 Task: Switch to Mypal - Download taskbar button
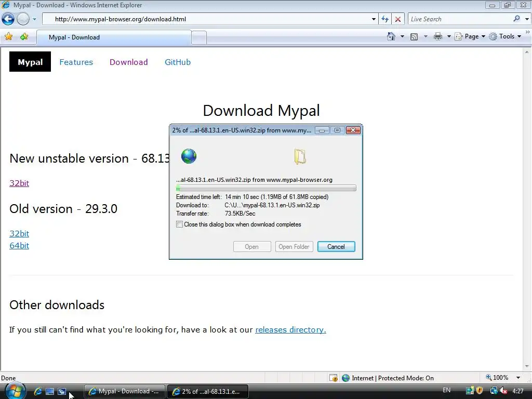click(125, 391)
